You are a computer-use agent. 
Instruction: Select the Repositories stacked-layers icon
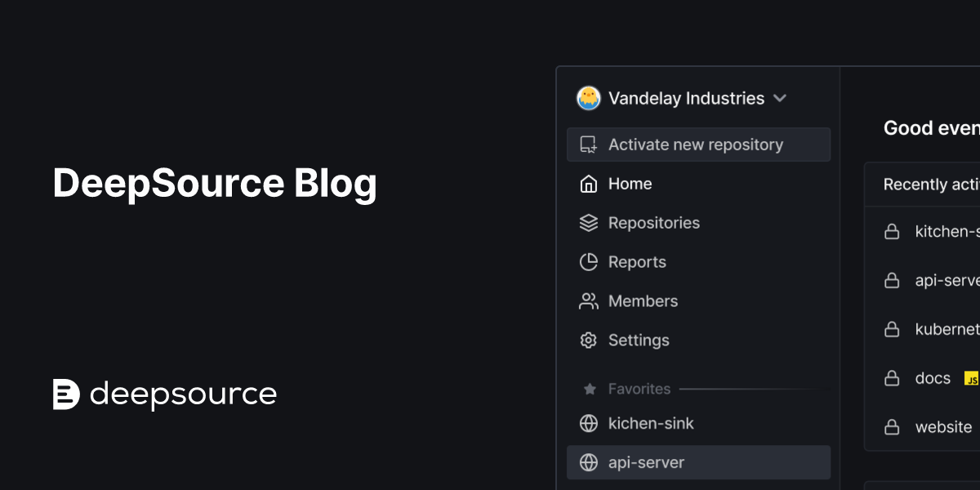[x=588, y=222]
